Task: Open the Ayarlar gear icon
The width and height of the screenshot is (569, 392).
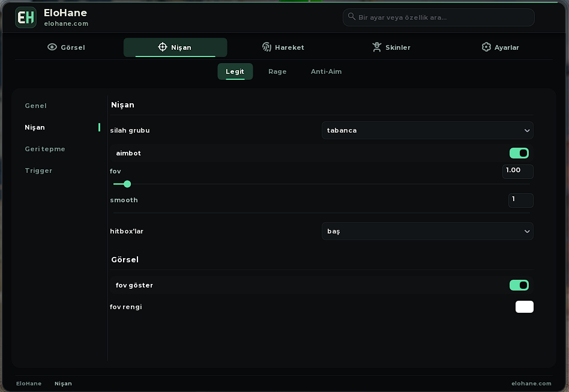Action: (486, 47)
